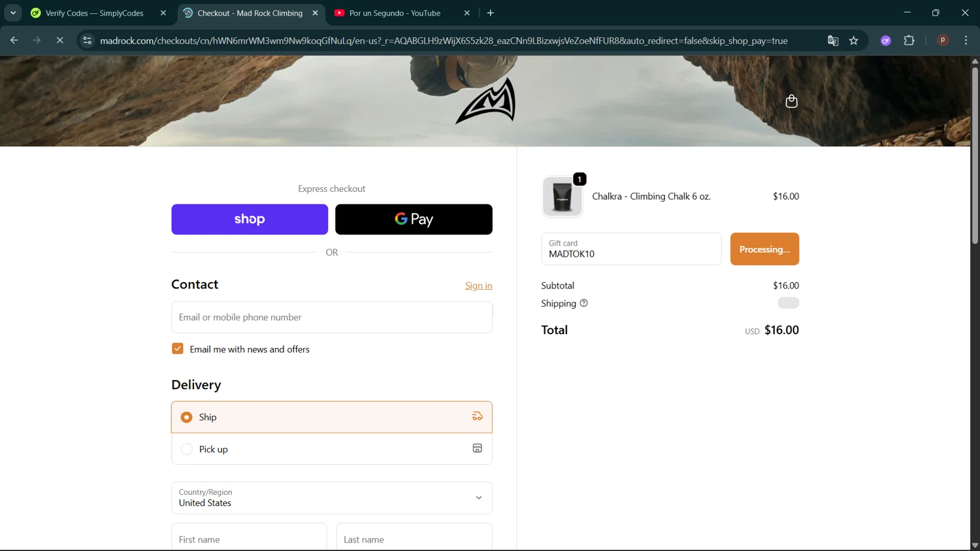
Task: Pay with Shop Pay express button
Action: pos(250,219)
